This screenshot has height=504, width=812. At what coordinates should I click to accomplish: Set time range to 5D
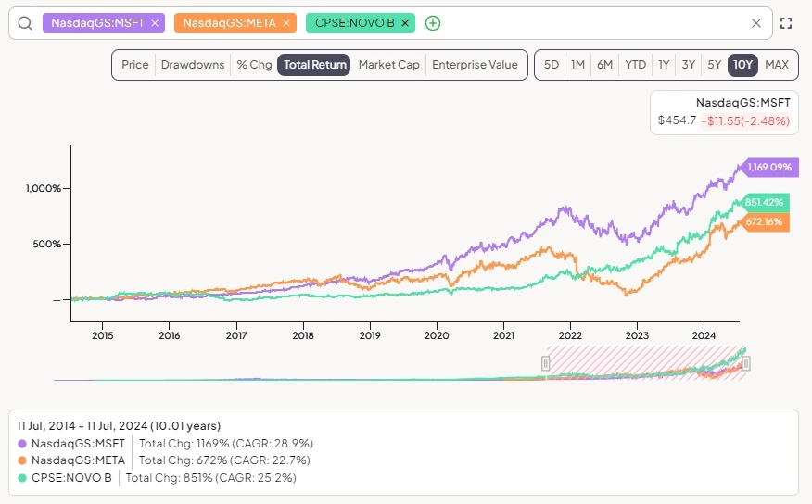point(551,65)
